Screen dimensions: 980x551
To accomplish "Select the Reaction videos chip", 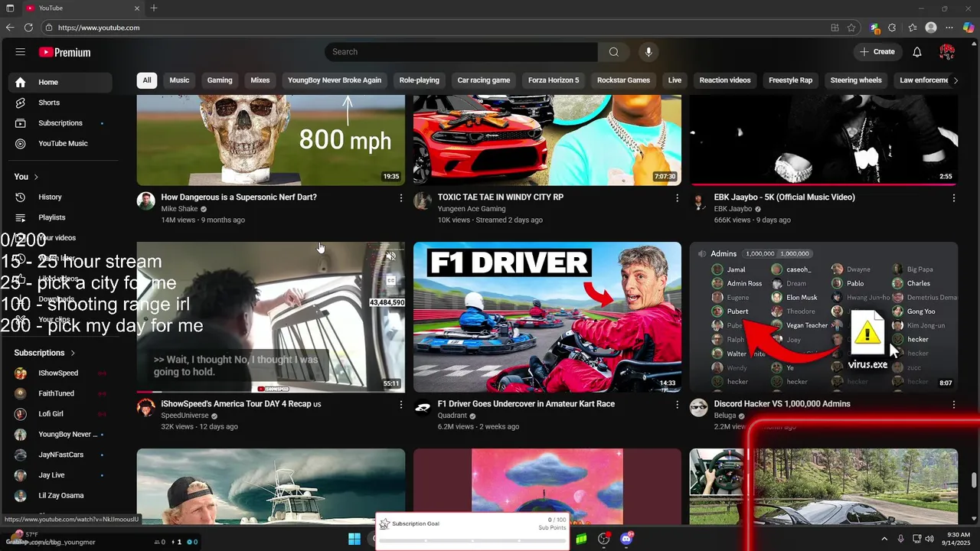I will pyautogui.click(x=725, y=80).
